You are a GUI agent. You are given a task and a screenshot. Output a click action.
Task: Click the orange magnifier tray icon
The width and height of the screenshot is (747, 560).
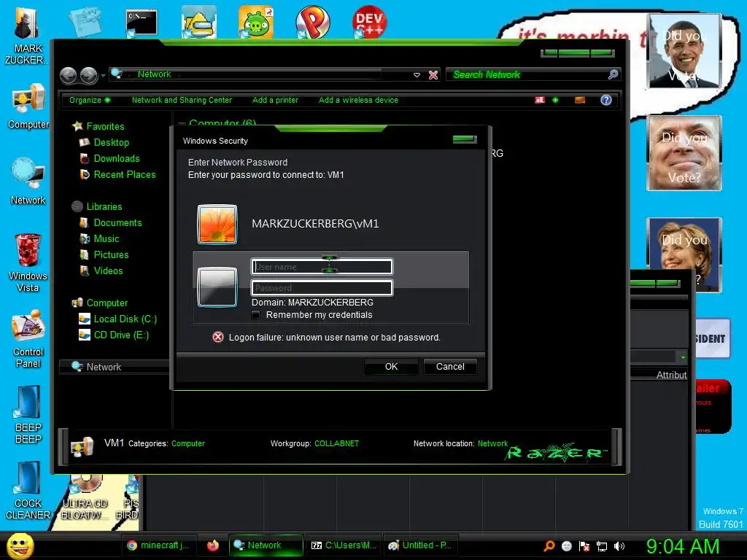549,545
